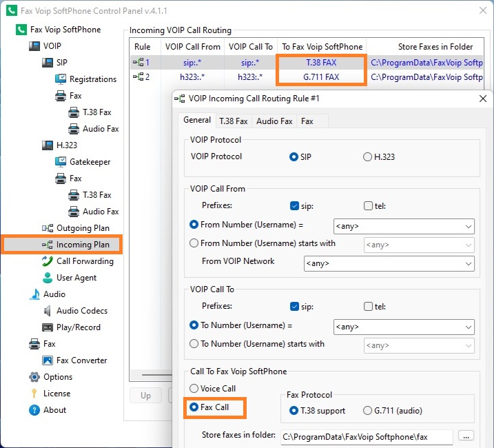The image size is (494, 448).
Task: Click the 'VOIP Call From' column header
Action: coord(192,47)
